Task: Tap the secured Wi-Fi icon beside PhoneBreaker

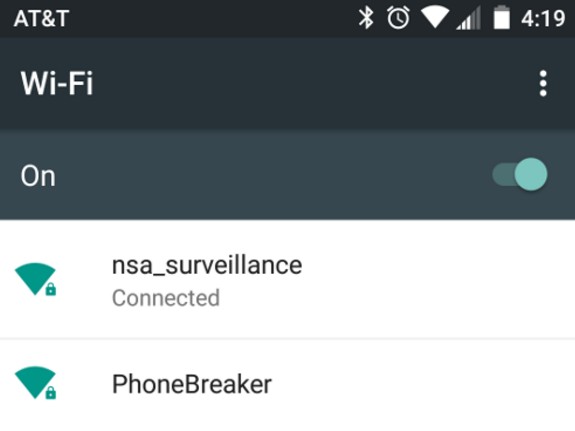Action: pos(35,383)
